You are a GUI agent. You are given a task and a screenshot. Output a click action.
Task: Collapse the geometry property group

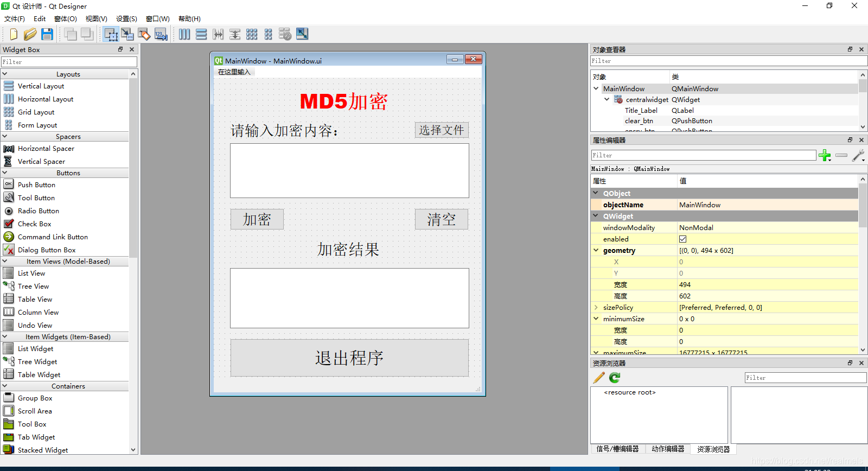click(x=596, y=251)
